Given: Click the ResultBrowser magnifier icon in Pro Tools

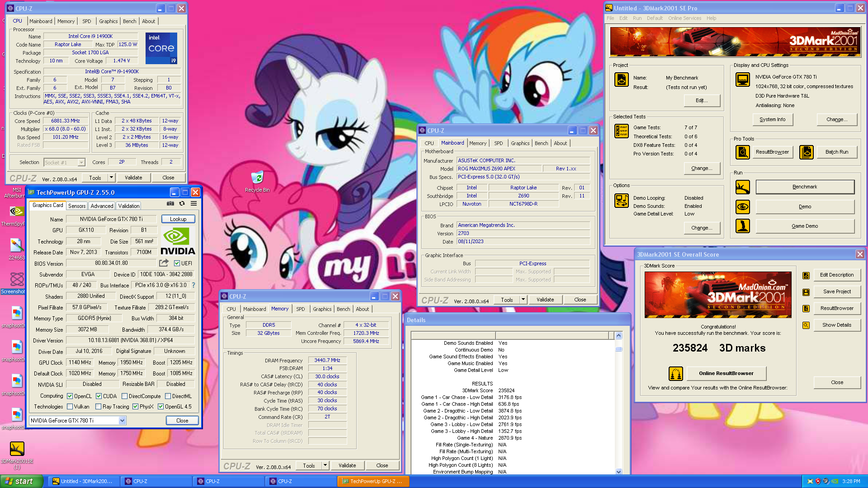Looking at the screenshot, I should (x=743, y=152).
